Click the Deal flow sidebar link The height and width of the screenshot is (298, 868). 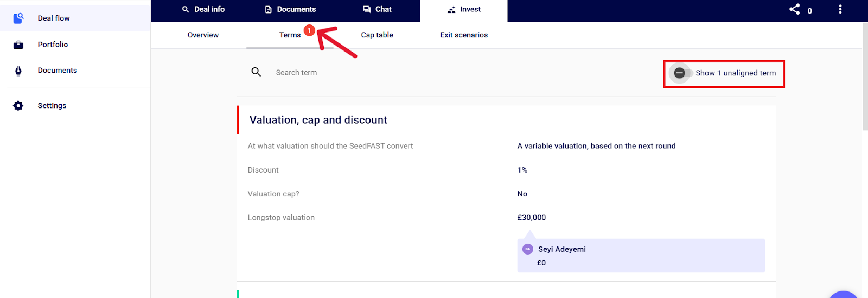coord(54,18)
